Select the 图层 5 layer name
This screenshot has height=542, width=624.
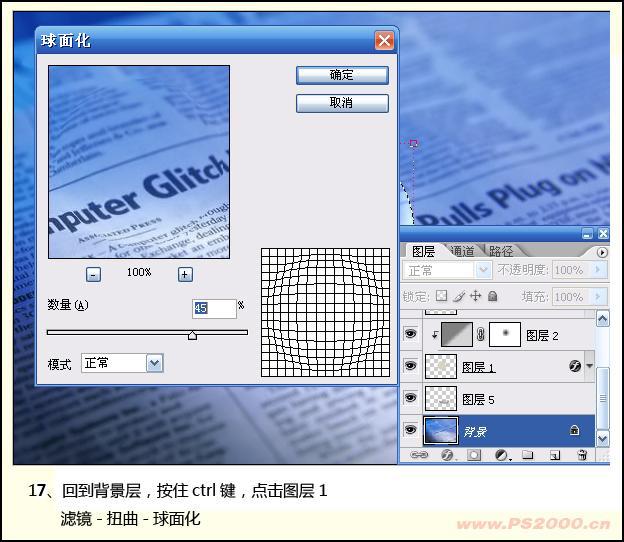pyautogui.click(x=478, y=399)
